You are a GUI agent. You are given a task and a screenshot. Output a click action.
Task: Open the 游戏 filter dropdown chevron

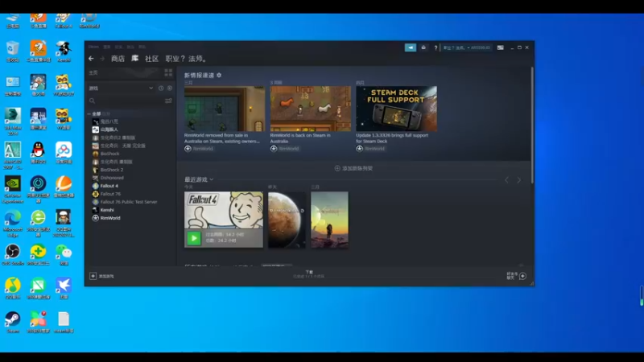[x=151, y=88]
